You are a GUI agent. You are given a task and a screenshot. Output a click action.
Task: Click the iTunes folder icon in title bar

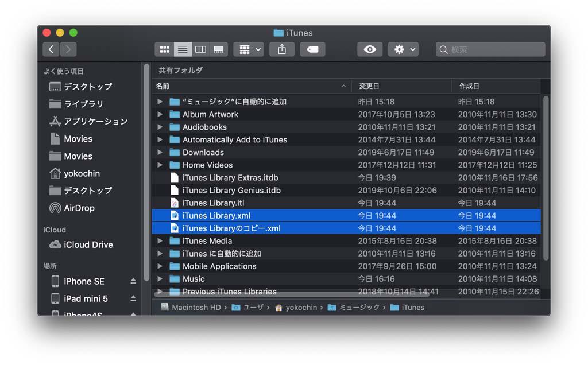click(x=278, y=33)
